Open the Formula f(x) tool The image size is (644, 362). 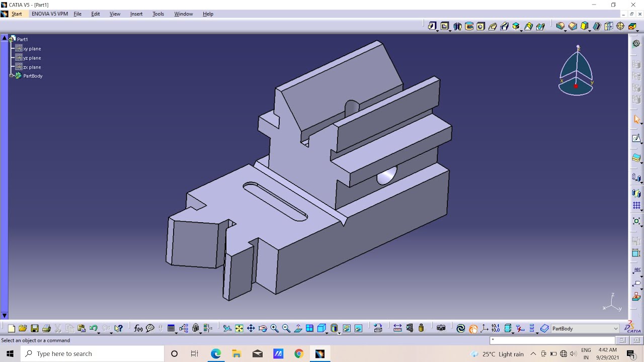(138, 328)
